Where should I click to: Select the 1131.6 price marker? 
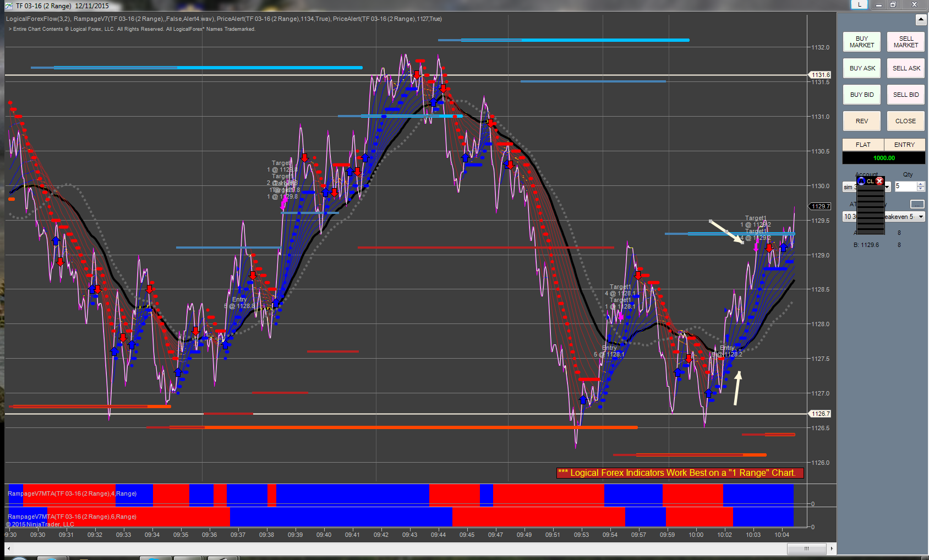[820, 75]
